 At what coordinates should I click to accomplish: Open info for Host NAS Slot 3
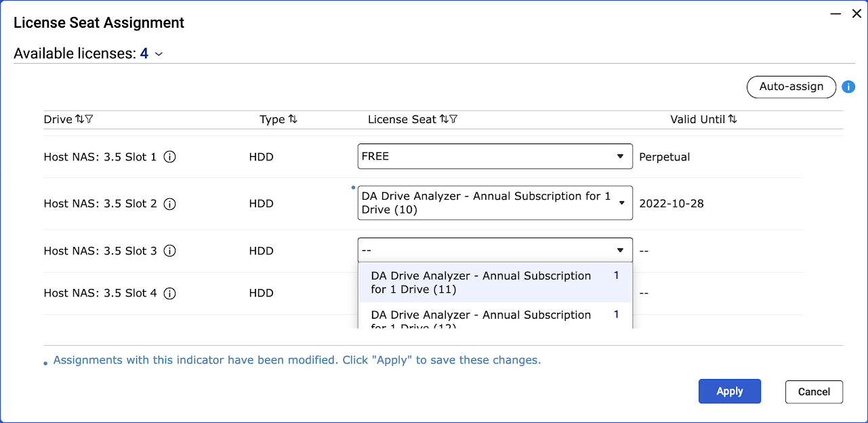(170, 251)
